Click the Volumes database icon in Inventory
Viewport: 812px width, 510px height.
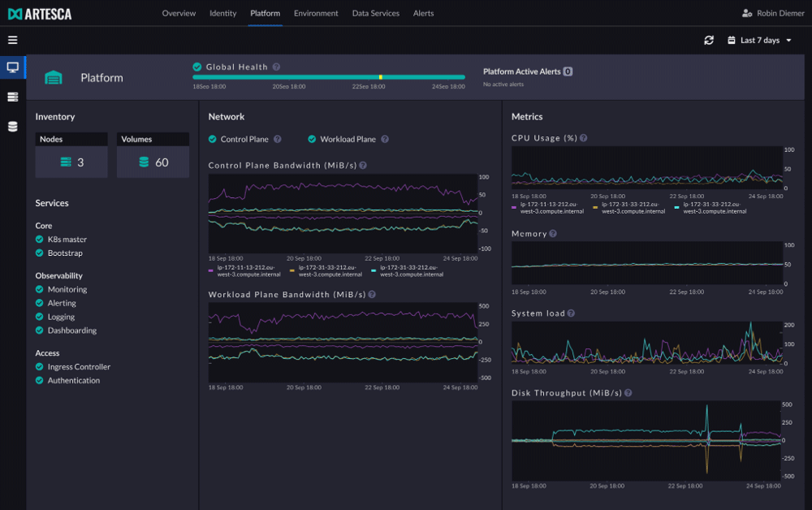(144, 162)
